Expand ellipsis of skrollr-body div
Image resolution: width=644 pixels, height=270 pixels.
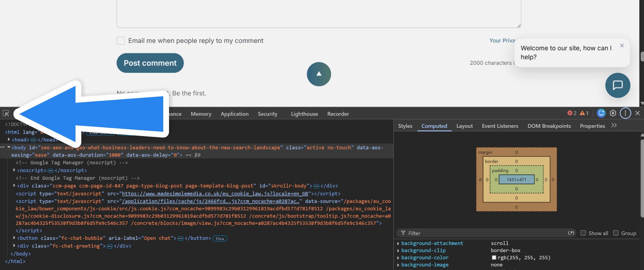316,186
